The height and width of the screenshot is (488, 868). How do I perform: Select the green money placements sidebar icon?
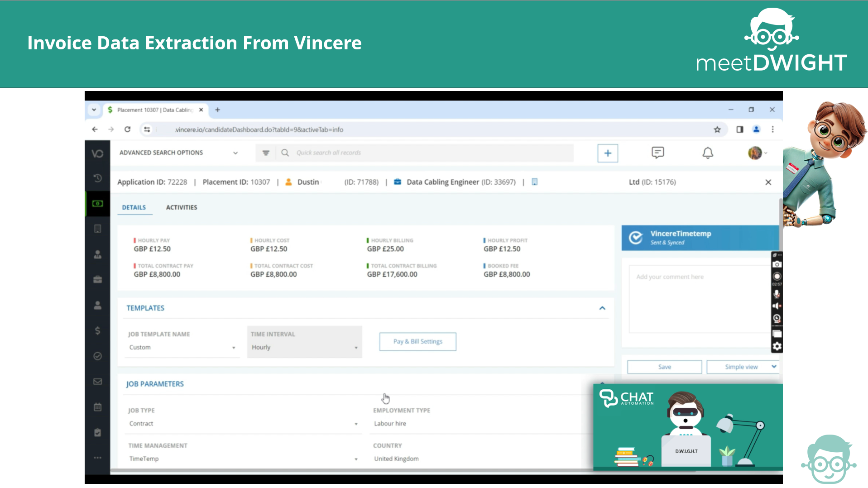[x=97, y=204]
